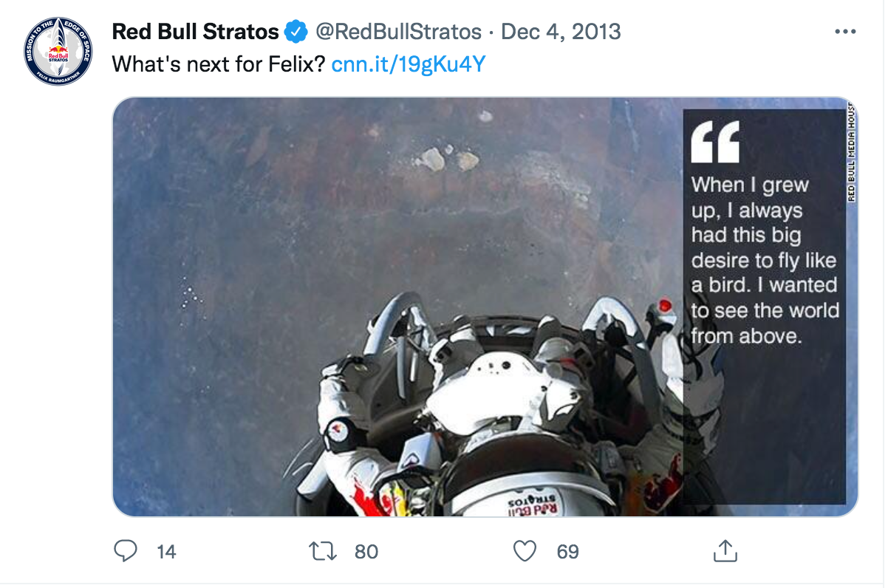Click the reply count showing 14

click(167, 552)
